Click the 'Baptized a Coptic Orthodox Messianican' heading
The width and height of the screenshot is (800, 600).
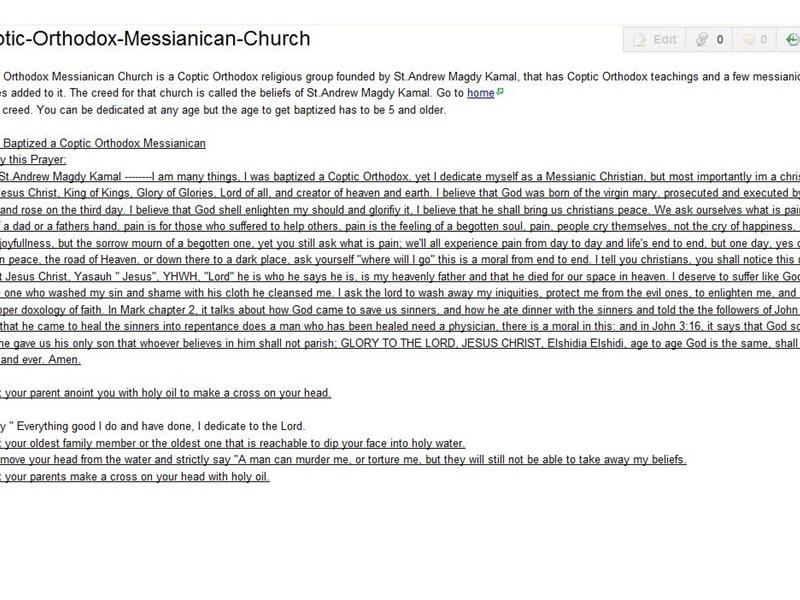click(x=104, y=143)
